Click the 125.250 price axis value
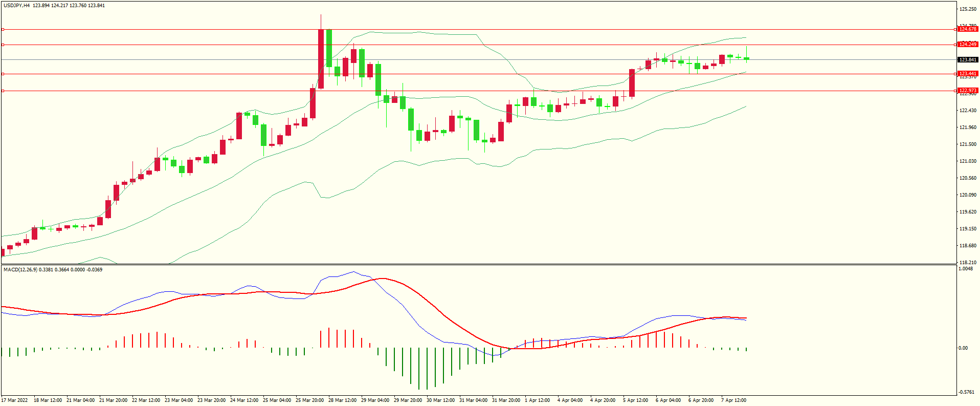980x406 pixels. (x=968, y=9)
